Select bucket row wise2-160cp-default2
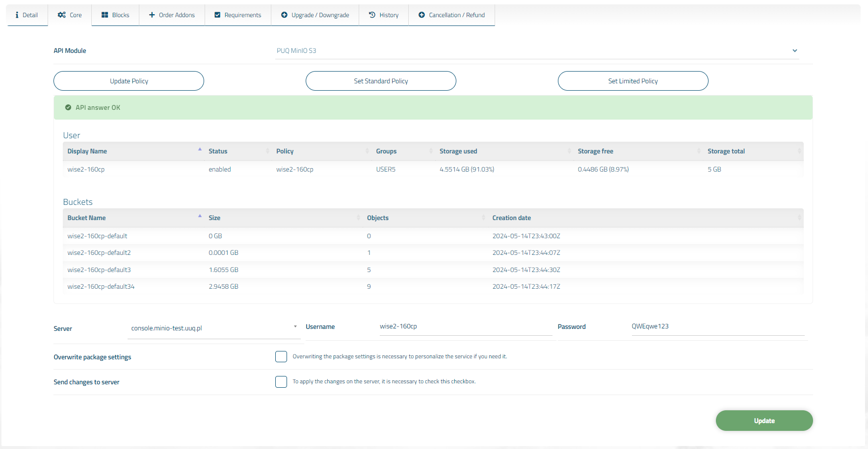Screen dimensions: 868x449 (x=433, y=252)
